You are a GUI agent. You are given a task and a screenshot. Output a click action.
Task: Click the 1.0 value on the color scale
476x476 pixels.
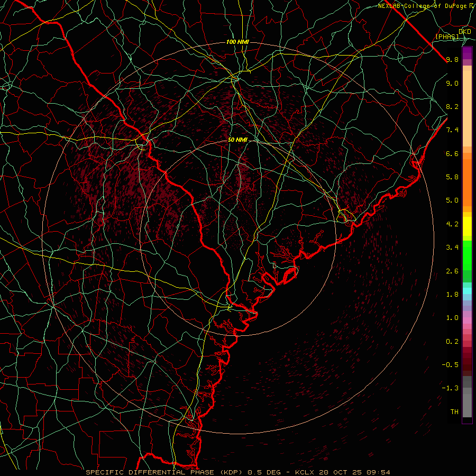pyautogui.click(x=452, y=318)
